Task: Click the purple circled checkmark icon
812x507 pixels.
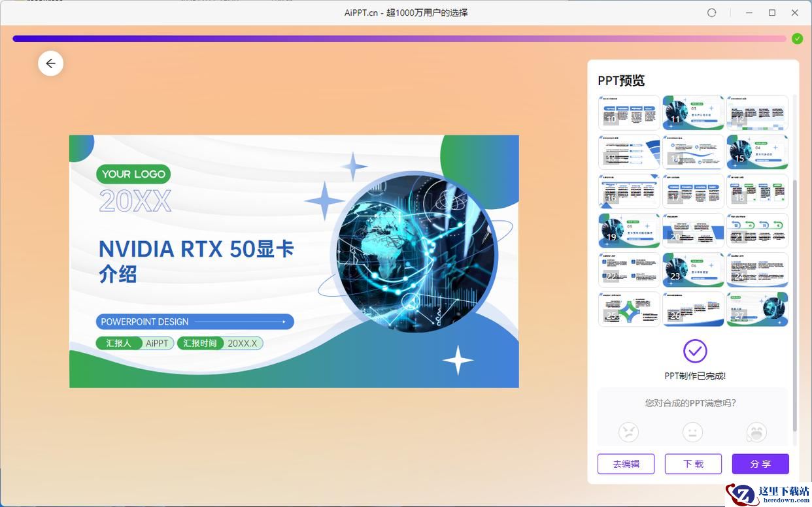Action: pyautogui.click(x=695, y=351)
